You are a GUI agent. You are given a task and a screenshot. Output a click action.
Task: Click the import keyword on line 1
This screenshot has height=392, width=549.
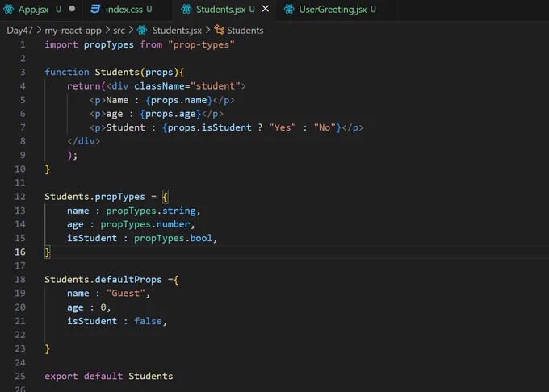[61, 44]
